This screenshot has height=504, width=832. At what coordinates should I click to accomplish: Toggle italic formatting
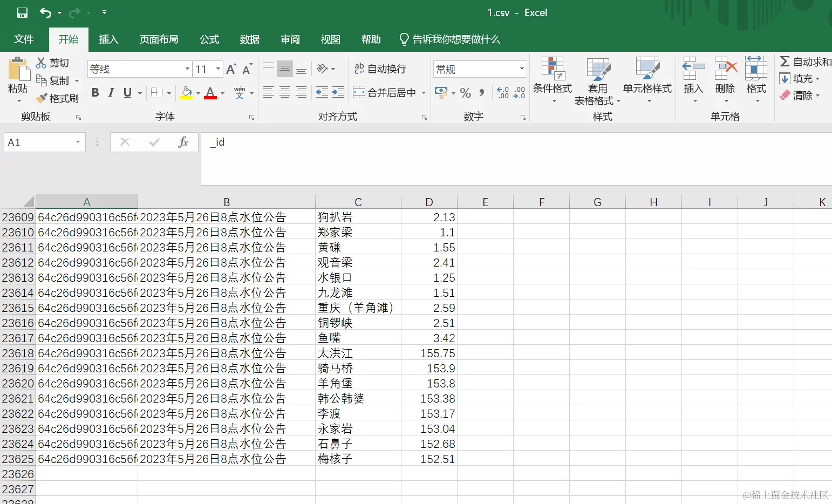coord(111,93)
